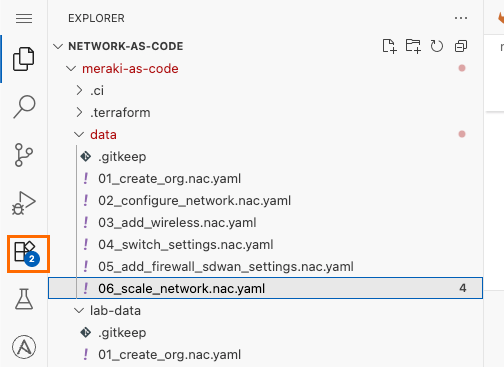Click the data folder label

click(103, 135)
